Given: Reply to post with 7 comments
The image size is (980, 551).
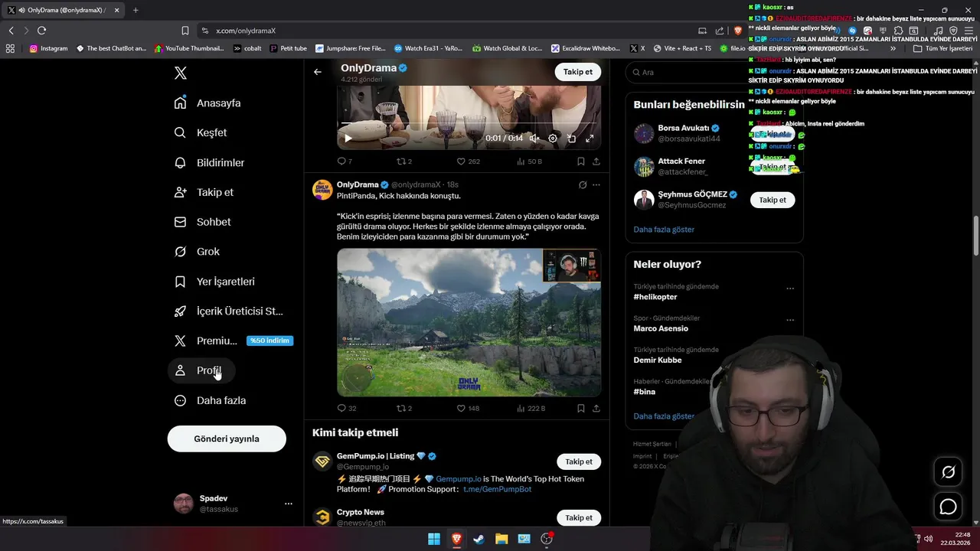Looking at the screenshot, I should pos(345,161).
